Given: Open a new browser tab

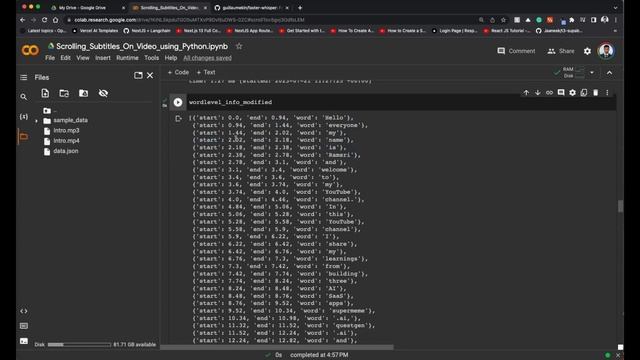Looking at the screenshot, I should pyautogui.click(x=300, y=8).
